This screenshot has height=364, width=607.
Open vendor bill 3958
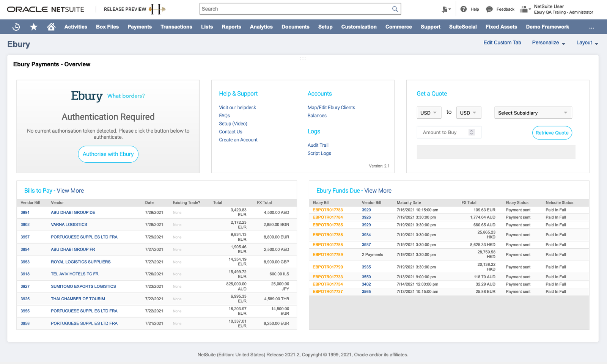pyautogui.click(x=25, y=323)
